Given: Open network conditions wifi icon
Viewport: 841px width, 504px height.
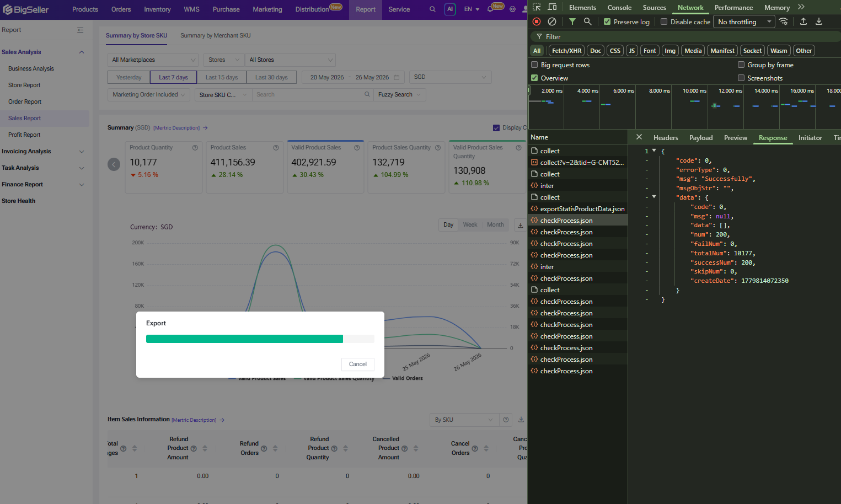Looking at the screenshot, I should 783,22.
